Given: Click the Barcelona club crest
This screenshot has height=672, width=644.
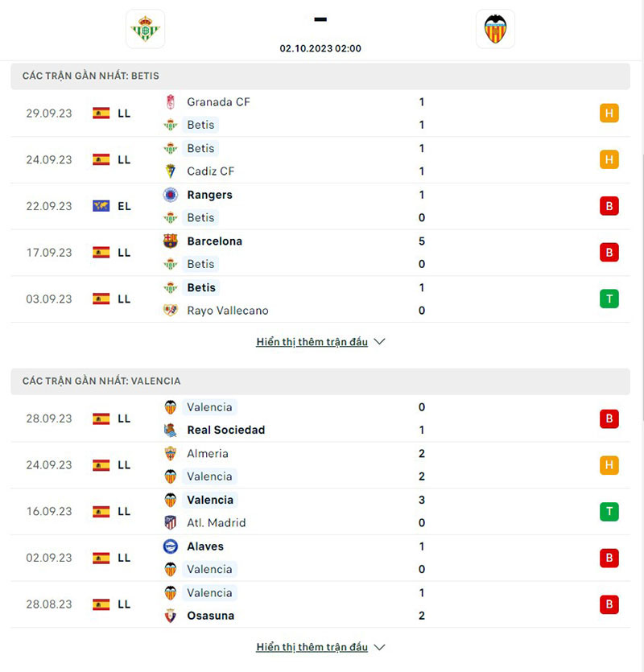Looking at the screenshot, I should pos(171,241).
